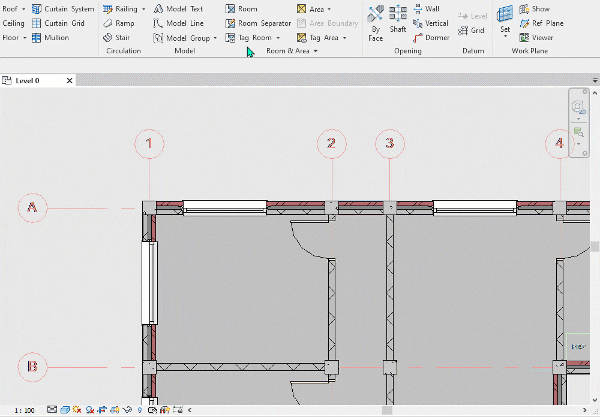600x417 pixels.
Task: Choose the Wall opening tool
Action: [427, 9]
